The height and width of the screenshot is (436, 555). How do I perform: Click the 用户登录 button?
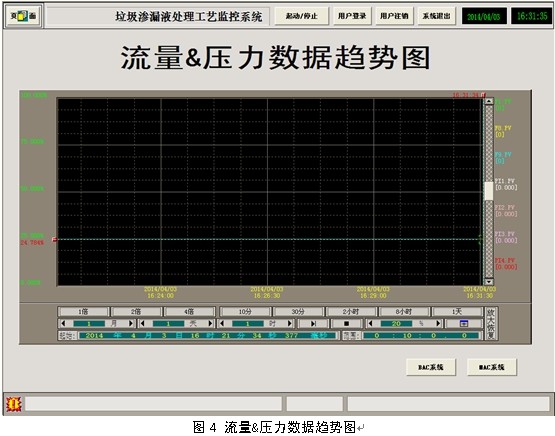(352, 16)
